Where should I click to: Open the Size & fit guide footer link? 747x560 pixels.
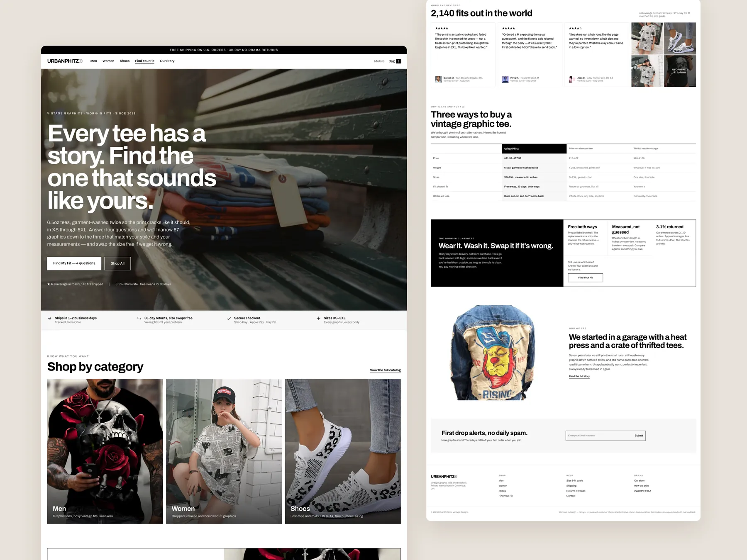click(x=574, y=481)
